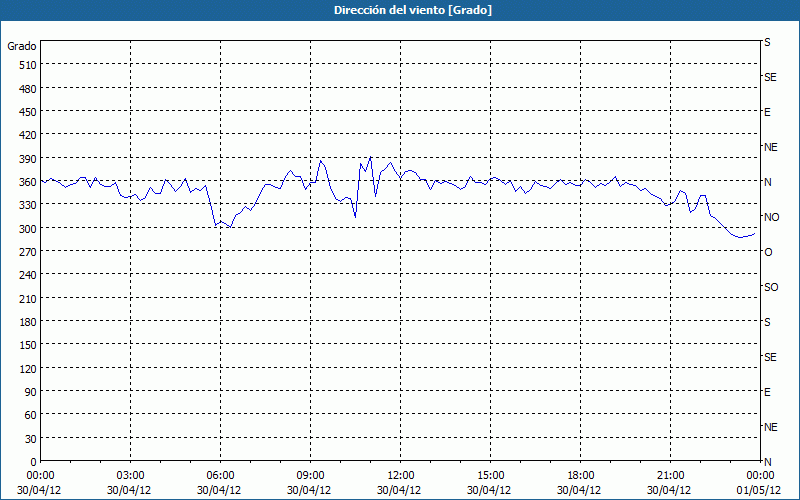
Task: Click the 'SE' compass label at 480 level
Action: [x=770, y=77]
